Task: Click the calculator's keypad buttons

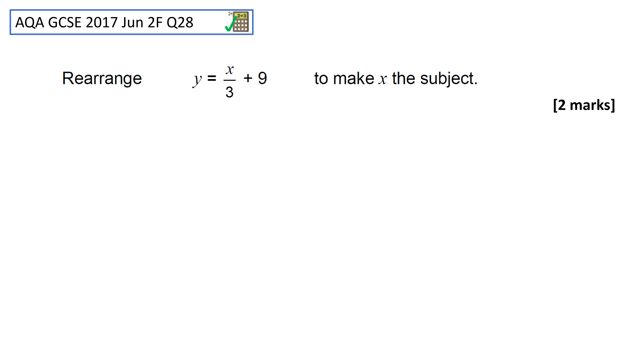Action: (x=241, y=25)
